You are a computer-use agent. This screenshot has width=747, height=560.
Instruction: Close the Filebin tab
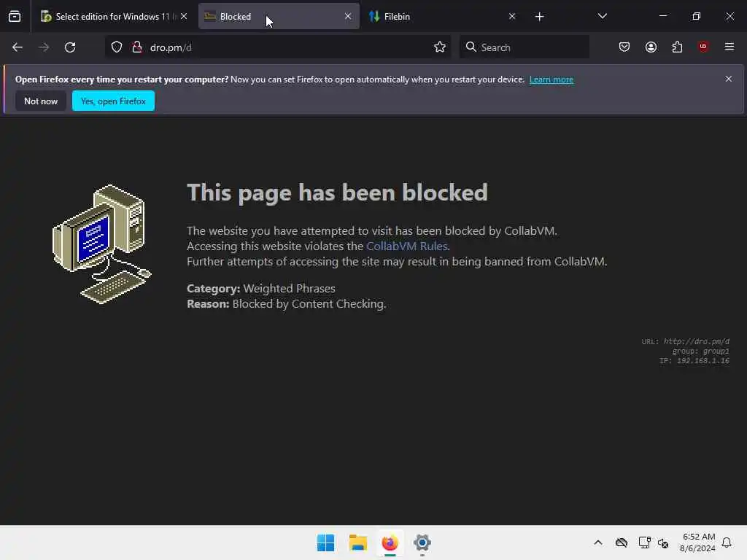[512, 16]
